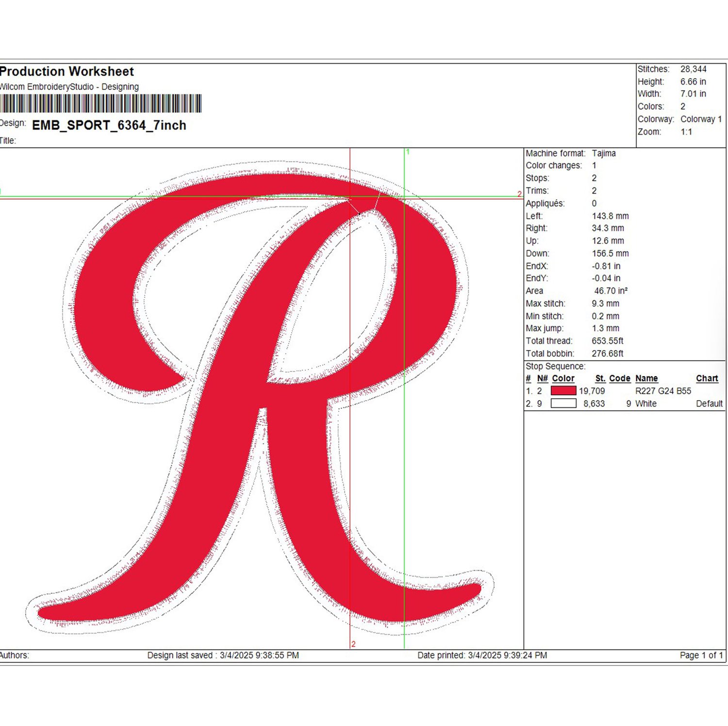Select the chart value "Default"
This screenshot has width=728, height=726.
pos(710,403)
